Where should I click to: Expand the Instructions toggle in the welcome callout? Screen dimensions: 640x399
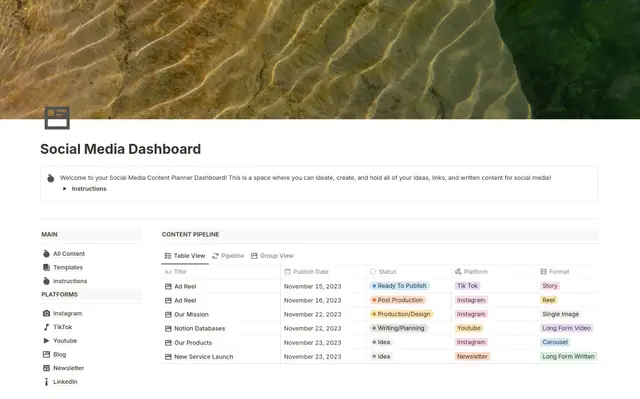coord(64,188)
